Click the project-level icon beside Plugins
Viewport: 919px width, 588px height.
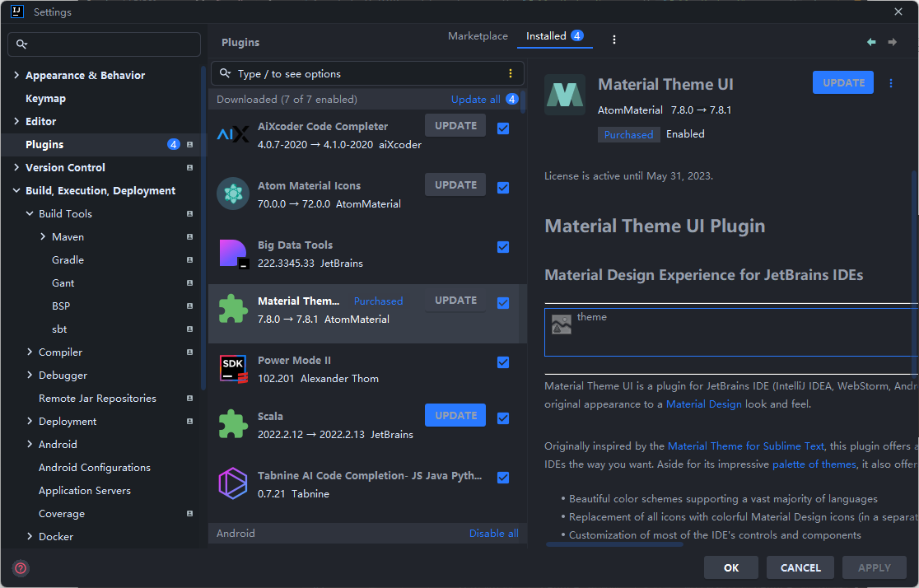[x=189, y=144]
